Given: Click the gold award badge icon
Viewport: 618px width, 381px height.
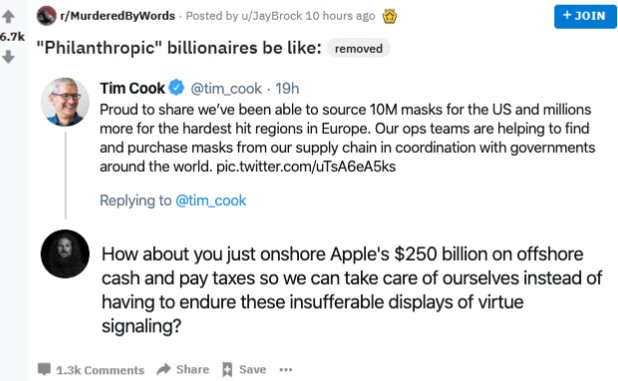Looking at the screenshot, I should (x=389, y=17).
